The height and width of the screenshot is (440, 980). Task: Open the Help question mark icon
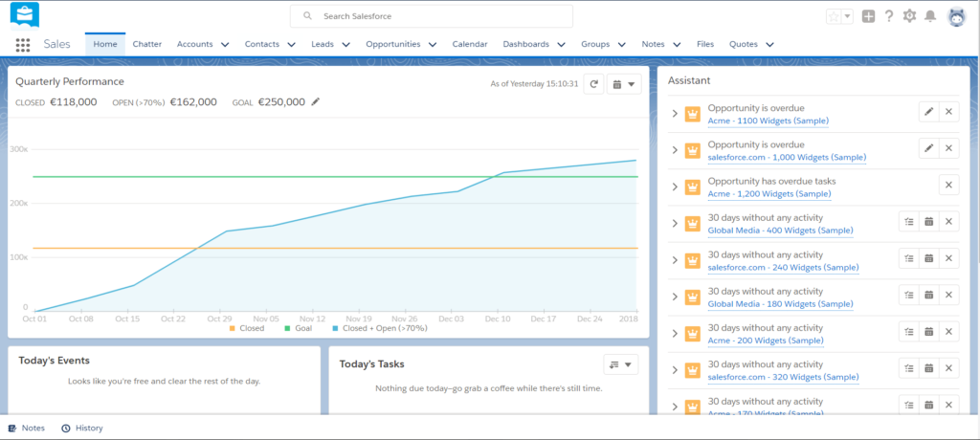(x=889, y=17)
